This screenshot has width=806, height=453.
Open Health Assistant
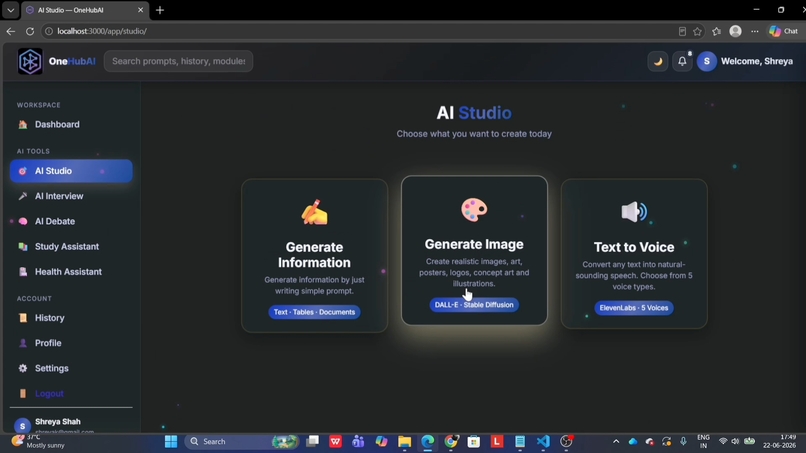pyautogui.click(x=71, y=271)
